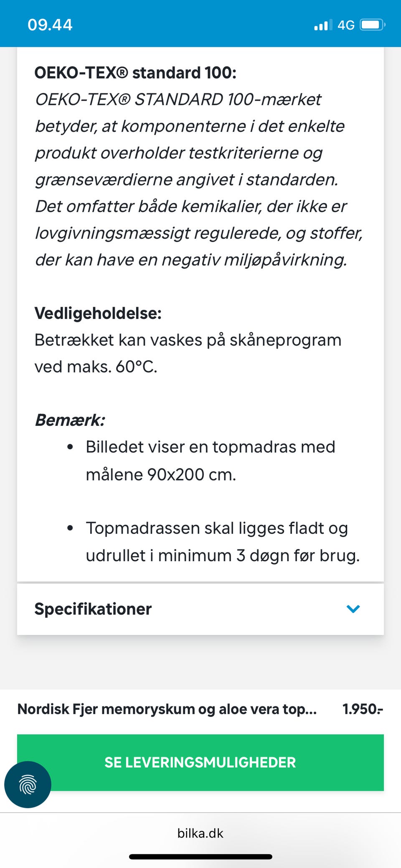Tap the bilka.dk address bar
This screenshot has height=868, width=401.
(x=200, y=833)
